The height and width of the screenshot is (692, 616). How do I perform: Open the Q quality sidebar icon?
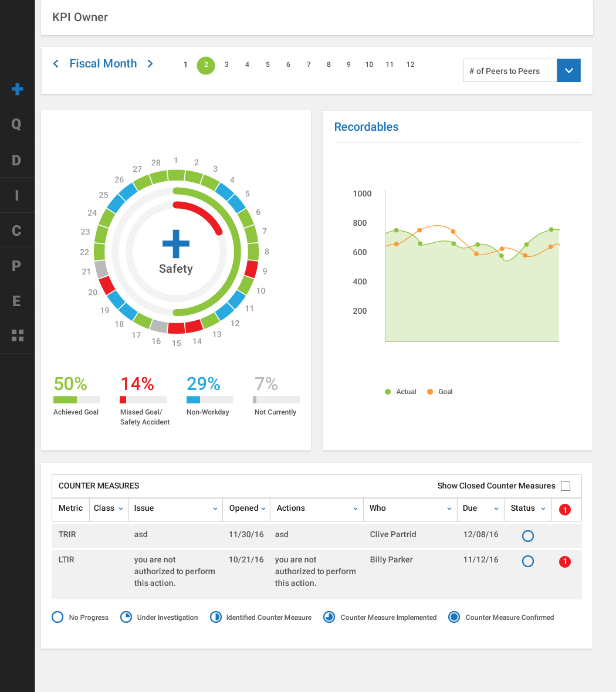coord(17,124)
